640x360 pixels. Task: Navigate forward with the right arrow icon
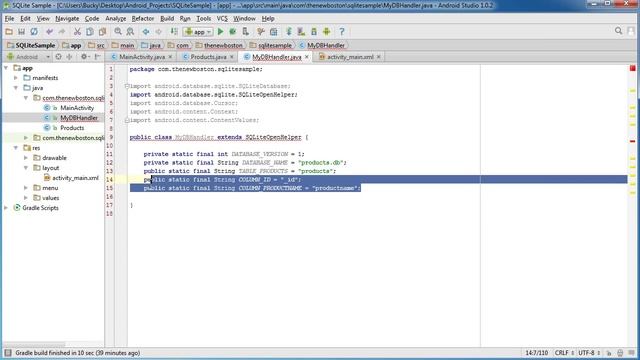pyautogui.click(x=158, y=31)
